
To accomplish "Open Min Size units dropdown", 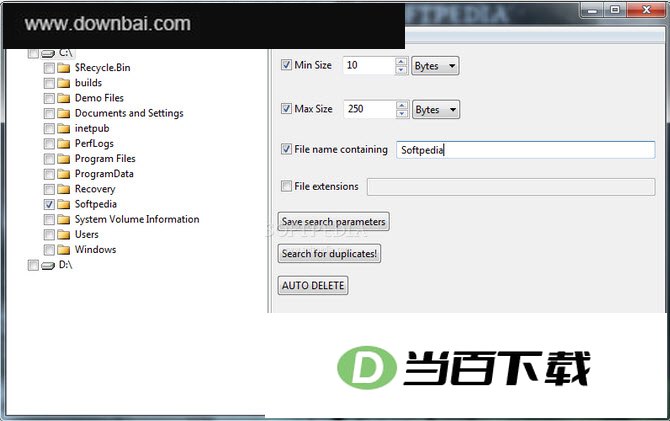I will click(x=435, y=66).
